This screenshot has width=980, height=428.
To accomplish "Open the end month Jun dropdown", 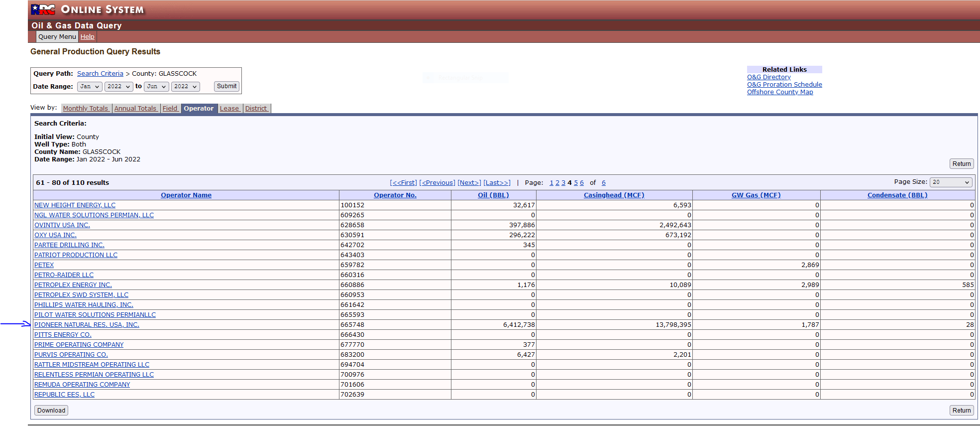I will [156, 87].
